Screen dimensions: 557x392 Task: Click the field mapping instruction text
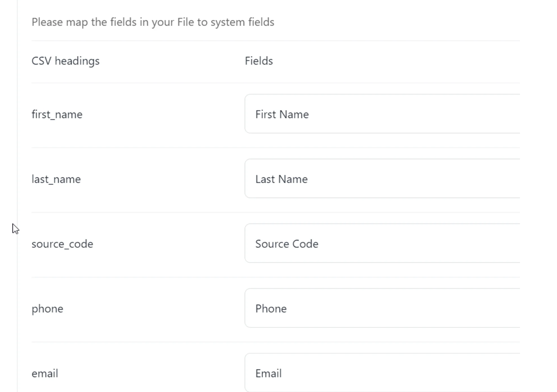pyautogui.click(x=153, y=22)
